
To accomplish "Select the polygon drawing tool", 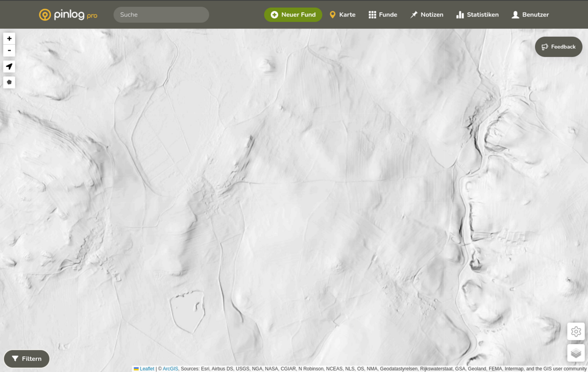I will point(9,82).
